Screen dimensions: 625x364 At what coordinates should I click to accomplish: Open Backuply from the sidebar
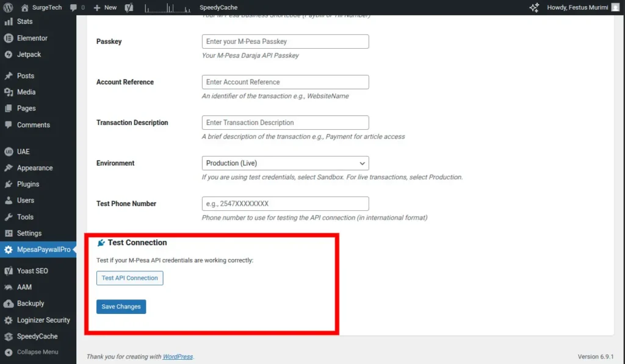click(31, 304)
